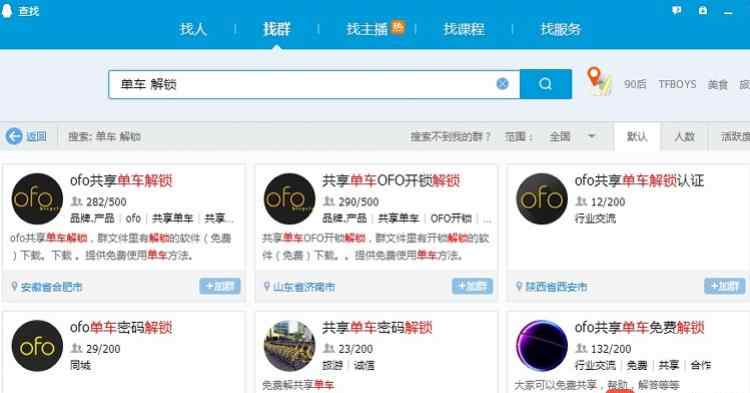
Task: Open the lock-shaped icon in title bar
Action: (x=703, y=10)
